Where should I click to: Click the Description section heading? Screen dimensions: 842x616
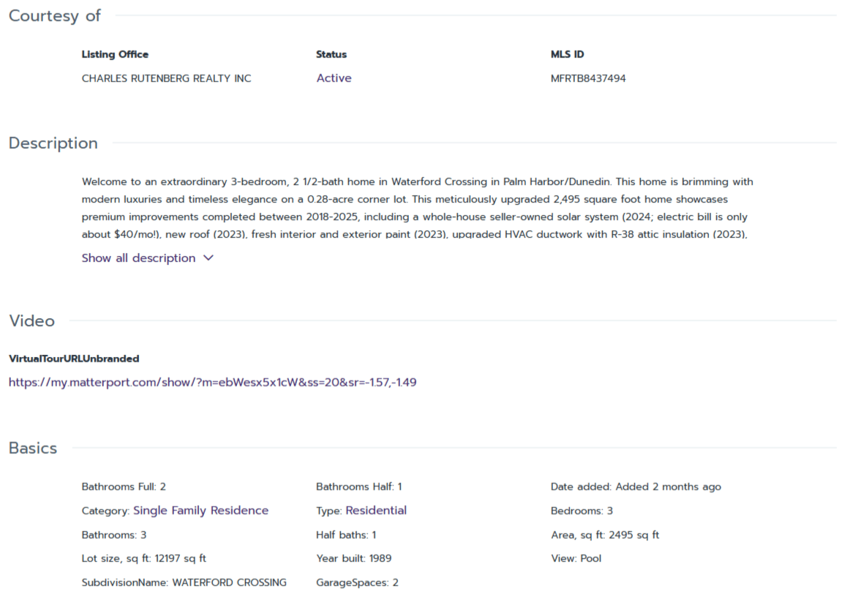[53, 143]
